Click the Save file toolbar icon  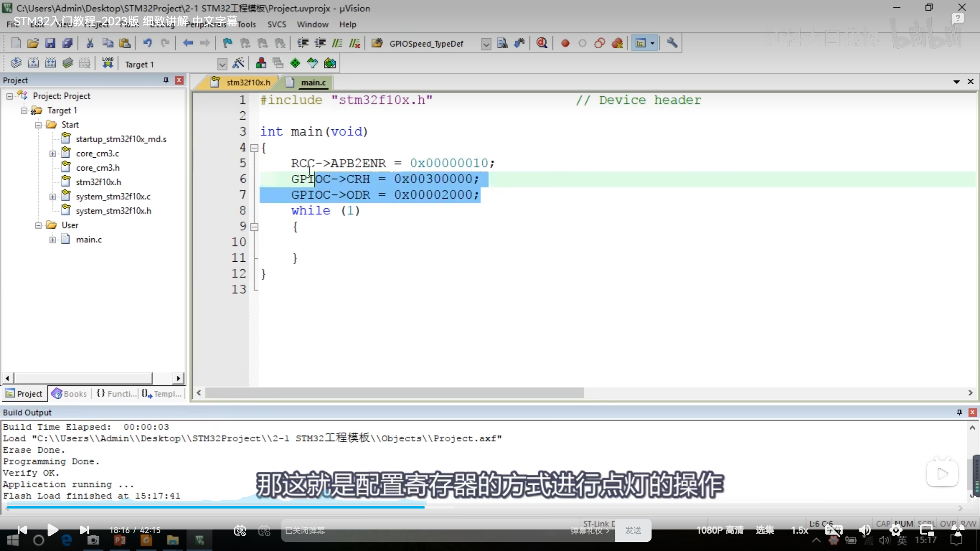click(50, 43)
